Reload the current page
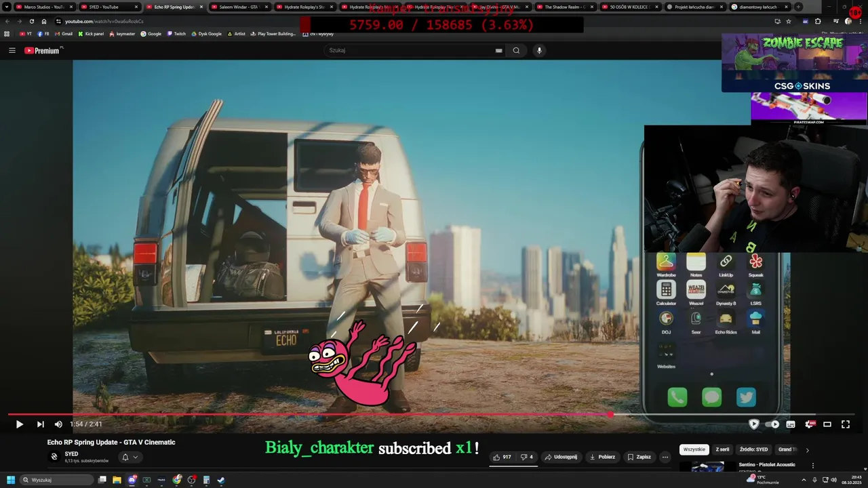Image resolution: width=868 pixels, height=488 pixels. tap(31, 21)
